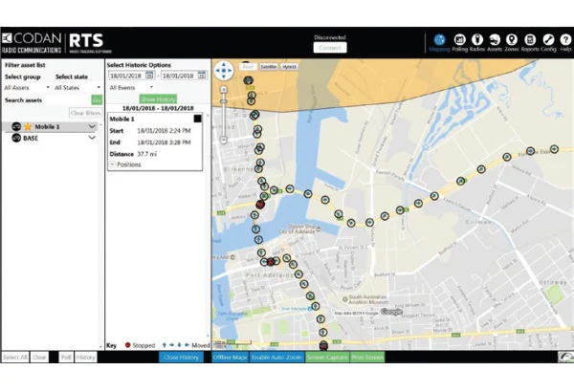Expand the Positions section

click(x=125, y=164)
